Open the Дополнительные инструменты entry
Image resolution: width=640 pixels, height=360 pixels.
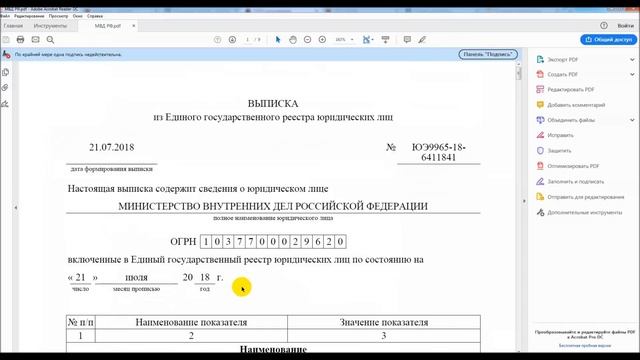pyautogui.click(x=584, y=213)
